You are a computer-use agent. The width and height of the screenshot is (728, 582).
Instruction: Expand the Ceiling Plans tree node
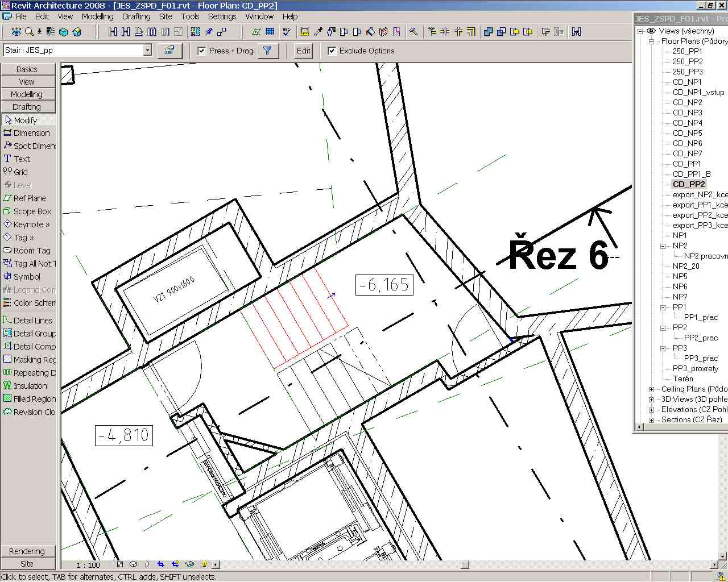click(x=651, y=389)
